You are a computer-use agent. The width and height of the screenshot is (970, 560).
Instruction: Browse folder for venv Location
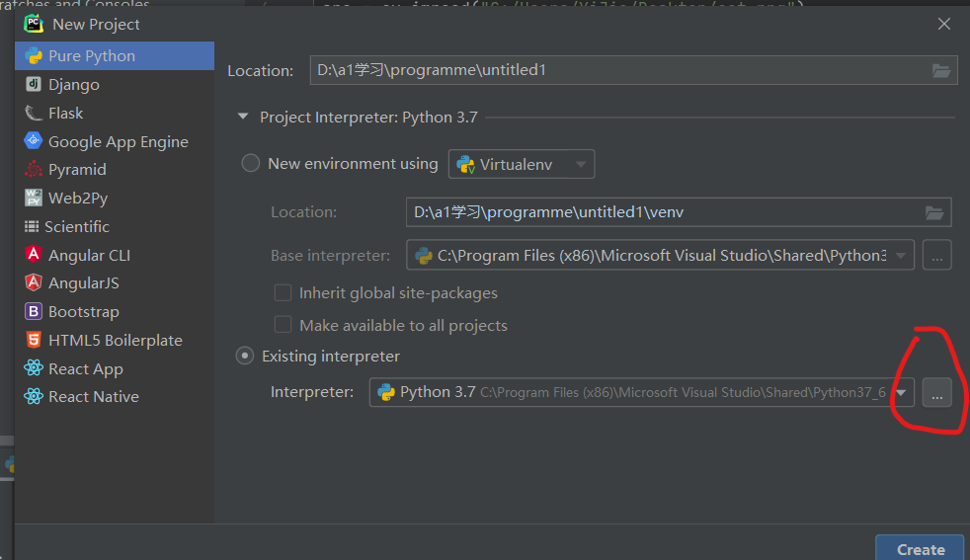coord(934,213)
